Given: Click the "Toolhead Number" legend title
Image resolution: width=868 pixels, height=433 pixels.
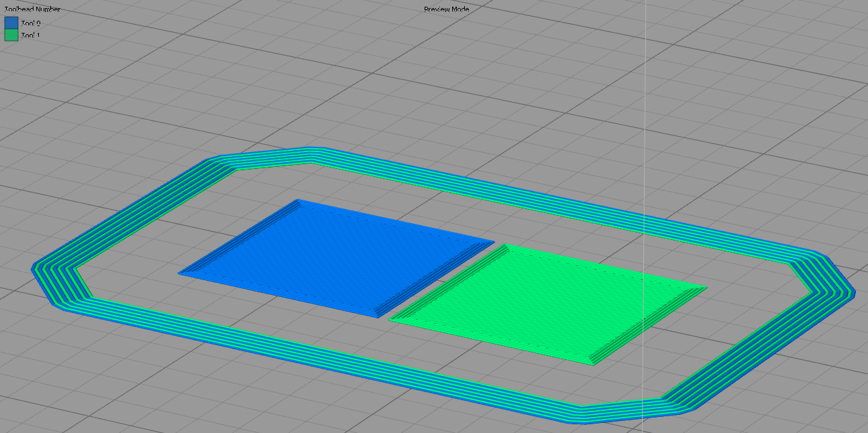Looking at the screenshot, I should (33, 9).
